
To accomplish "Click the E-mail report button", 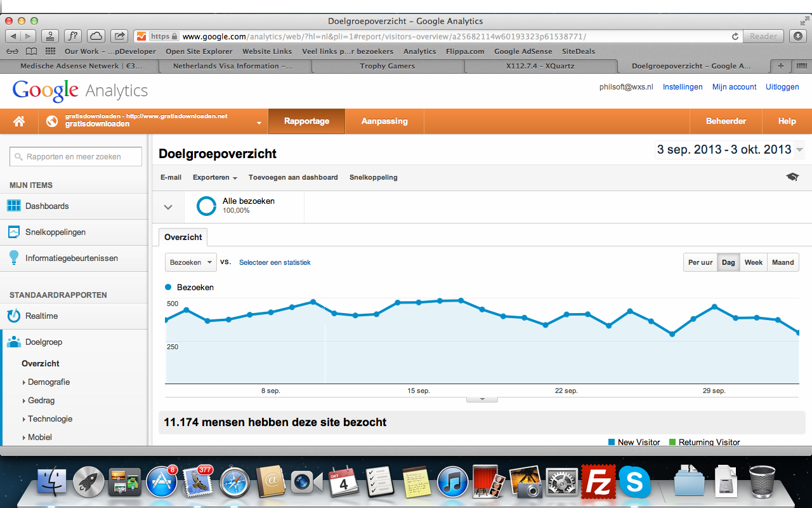I will point(171,177).
